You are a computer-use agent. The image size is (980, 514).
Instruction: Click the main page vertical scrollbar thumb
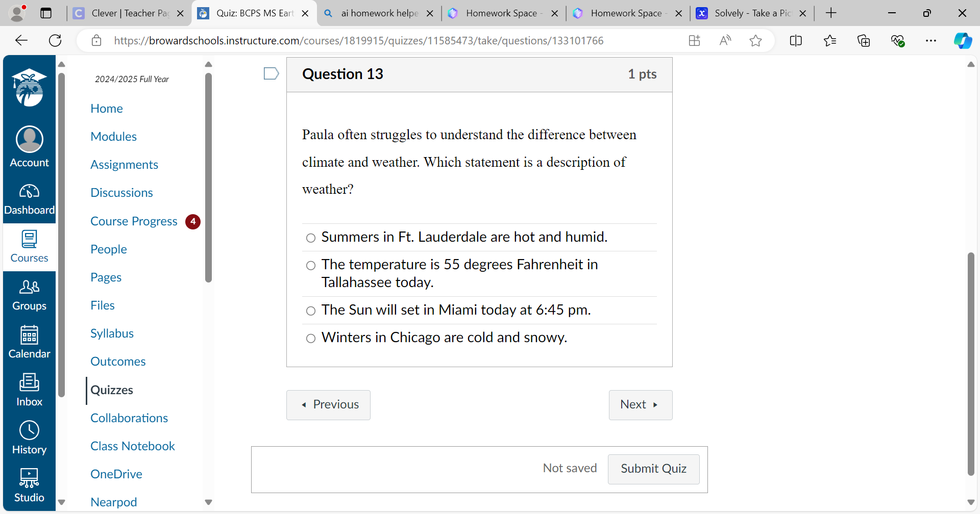click(971, 364)
